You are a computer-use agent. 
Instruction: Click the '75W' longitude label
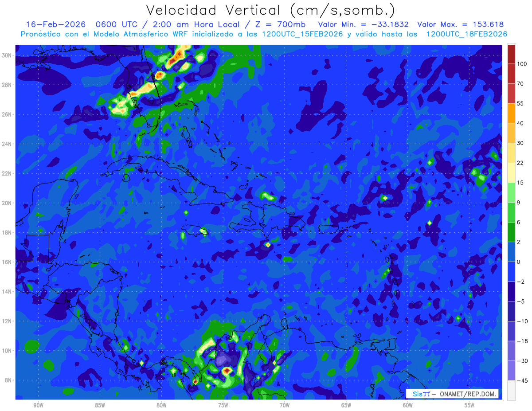pos(223,405)
